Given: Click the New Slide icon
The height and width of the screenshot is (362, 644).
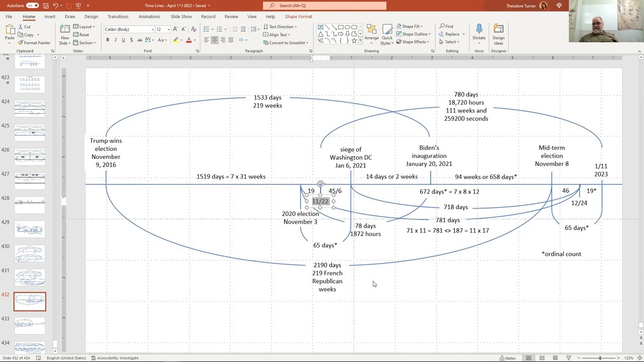Looking at the screenshot, I should pyautogui.click(x=65, y=29).
